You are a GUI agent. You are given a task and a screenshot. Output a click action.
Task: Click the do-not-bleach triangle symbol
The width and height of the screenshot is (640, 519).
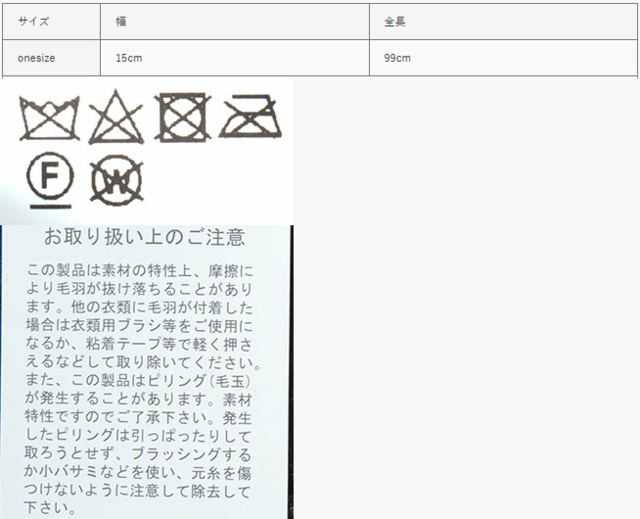[116, 118]
